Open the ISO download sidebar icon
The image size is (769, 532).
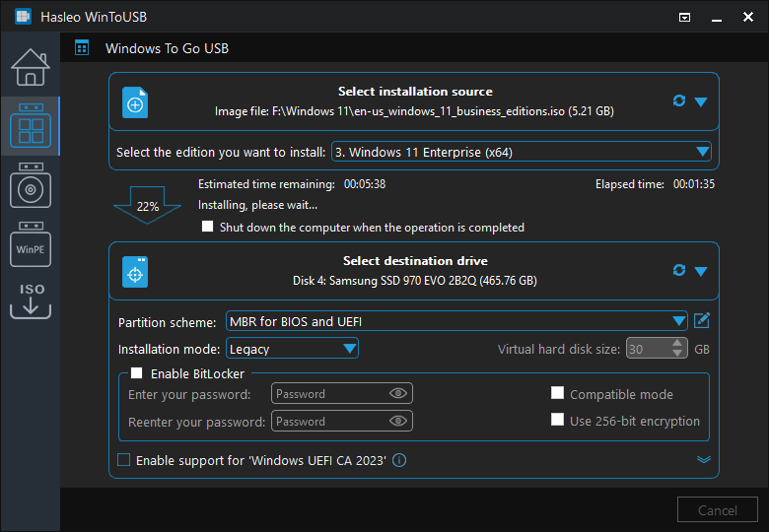[31, 300]
